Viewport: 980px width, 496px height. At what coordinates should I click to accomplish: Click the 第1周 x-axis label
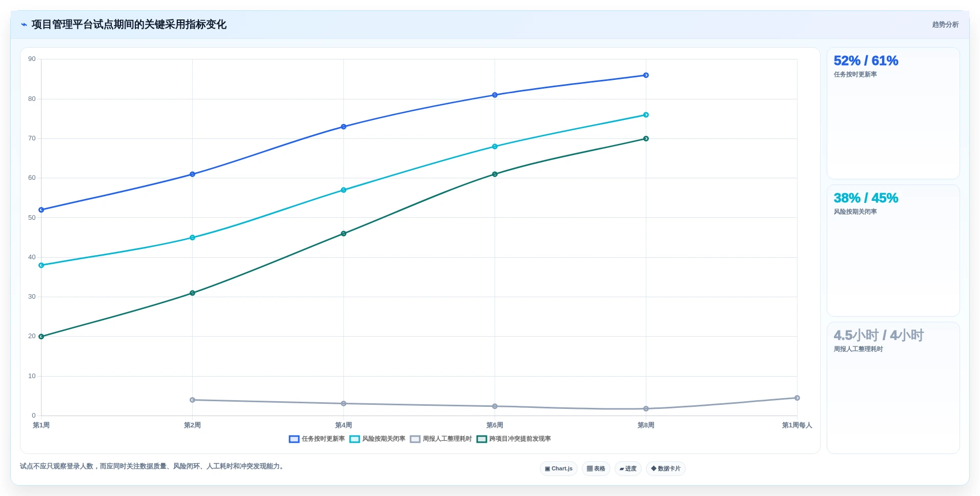[42, 425]
